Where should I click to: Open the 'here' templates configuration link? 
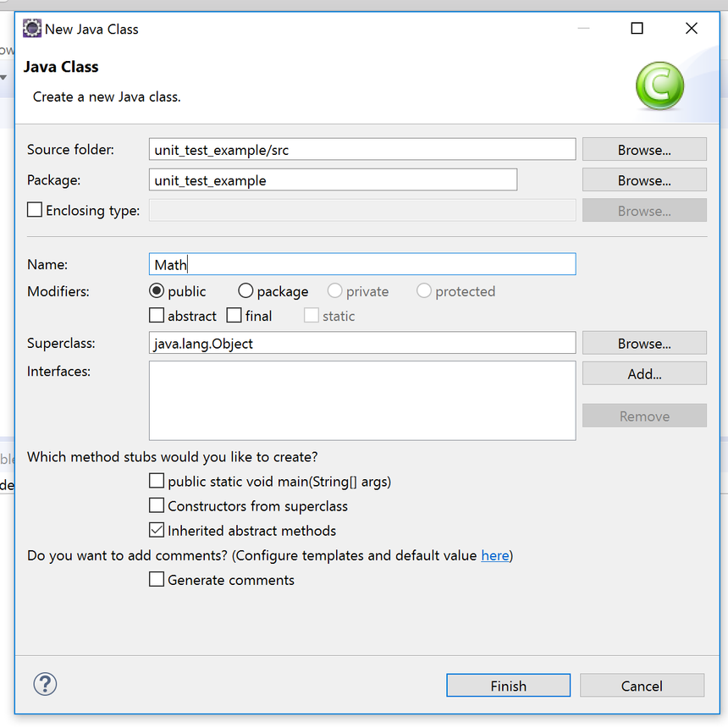(495, 555)
